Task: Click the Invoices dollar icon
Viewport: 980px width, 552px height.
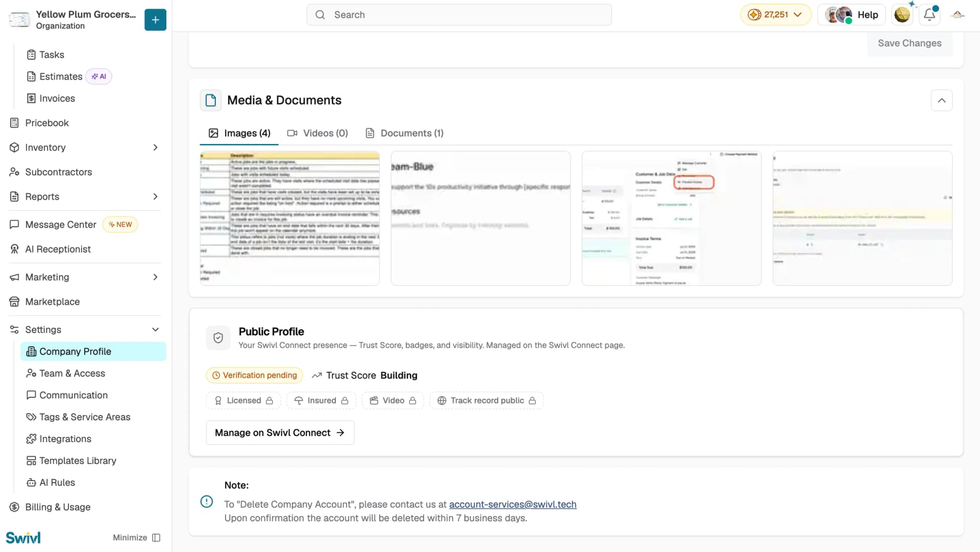Action: pyautogui.click(x=31, y=99)
